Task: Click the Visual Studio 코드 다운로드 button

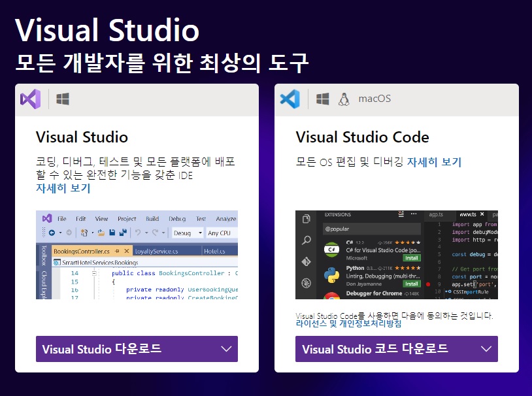Action: [x=397, y=349]
